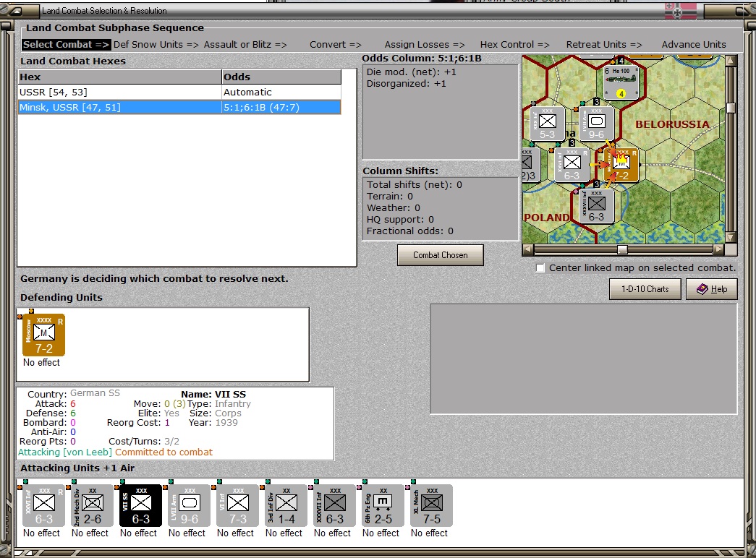Click the Name: VII SS unit detail
The image size is (756, 558).
213,394
